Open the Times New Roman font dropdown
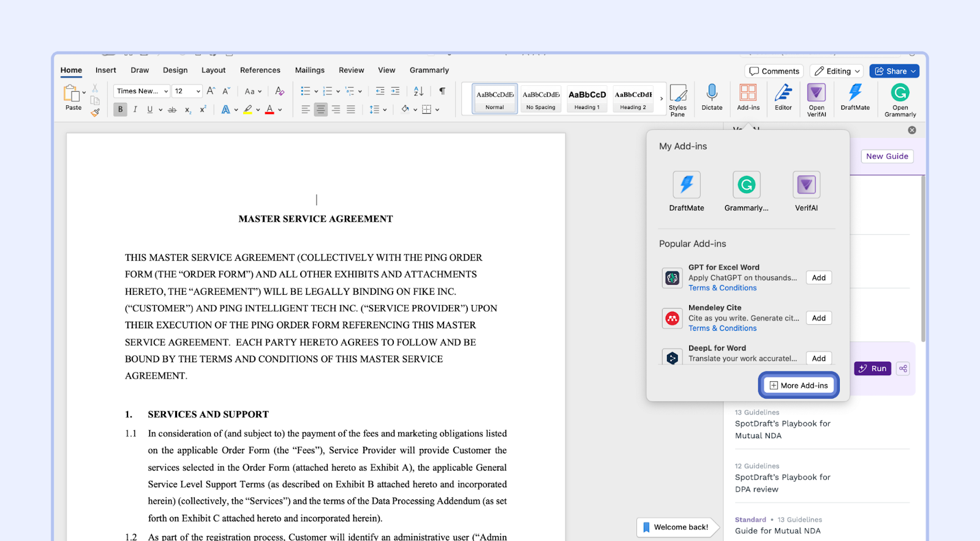 (x=141, y=91)
